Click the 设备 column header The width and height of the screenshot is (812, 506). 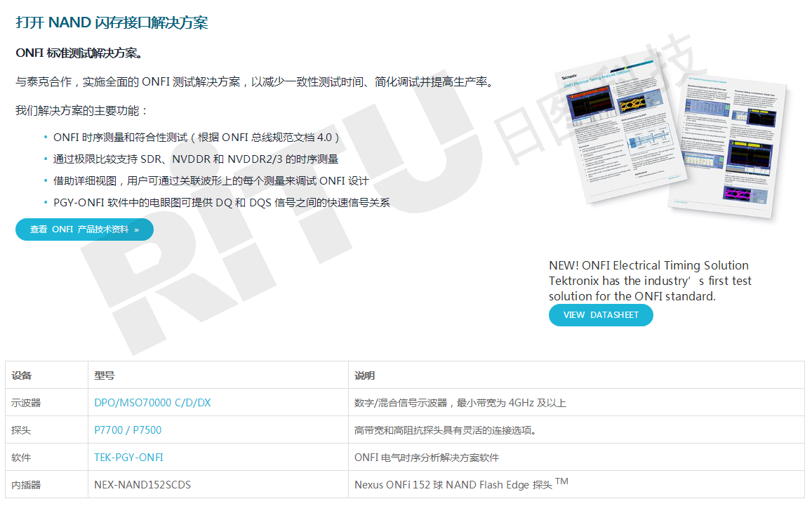tap(22, 375)
